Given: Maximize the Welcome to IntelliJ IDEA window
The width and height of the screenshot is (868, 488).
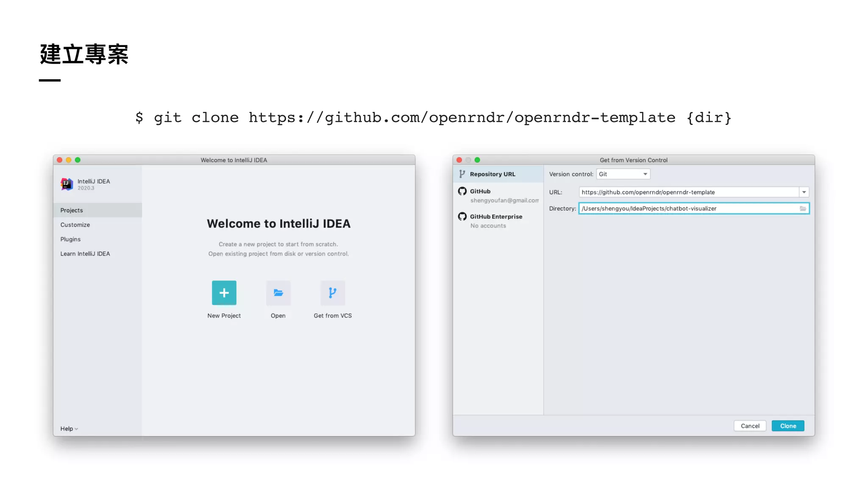Looking at the screenshot, I should (x=78, y=160).
